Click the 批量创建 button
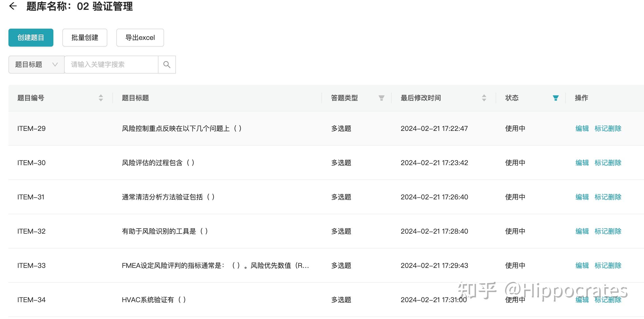The image size is (644, 319). click(85, 38)
